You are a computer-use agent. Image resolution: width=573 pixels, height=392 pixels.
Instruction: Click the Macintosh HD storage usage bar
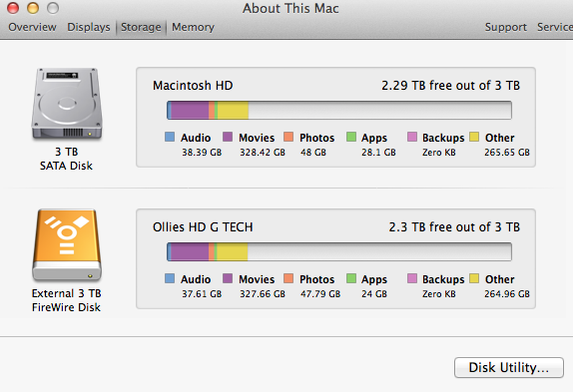pyautogui.click(x=339, y=111)
